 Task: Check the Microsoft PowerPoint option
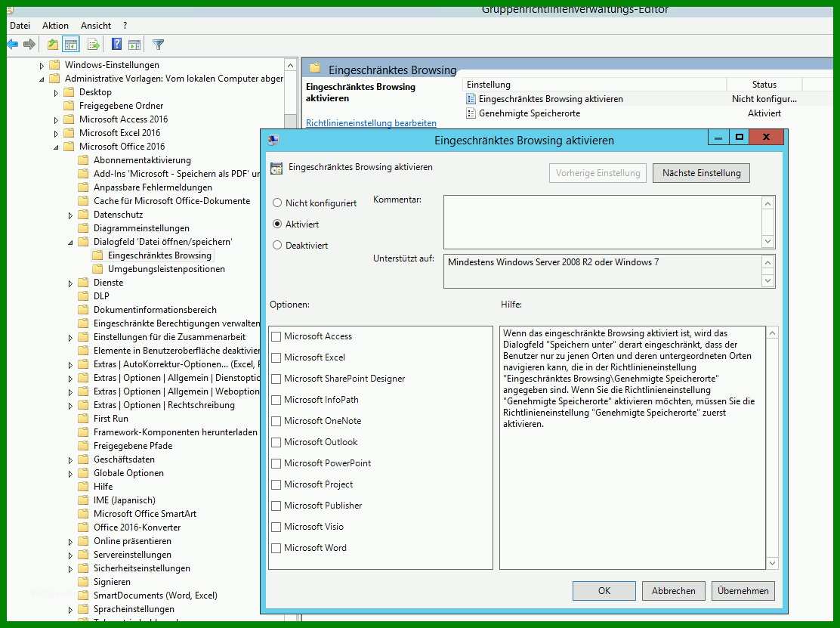(x=276, y=463)
